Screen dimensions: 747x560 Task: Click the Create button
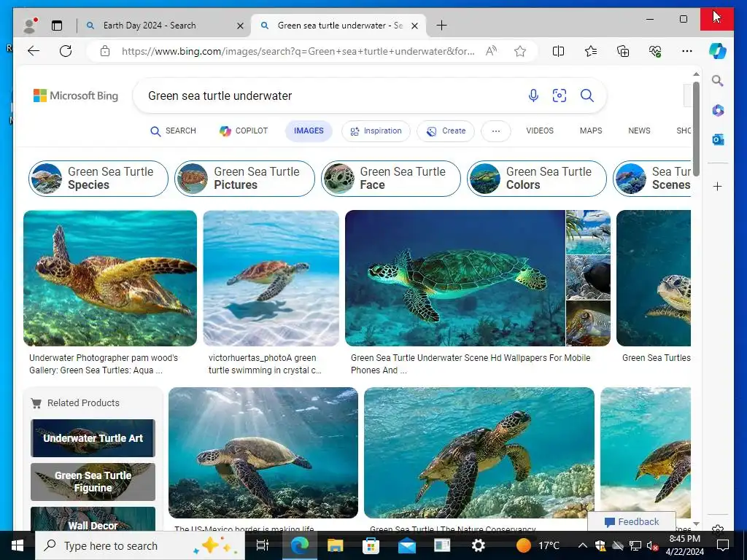(x=446, y=131)
